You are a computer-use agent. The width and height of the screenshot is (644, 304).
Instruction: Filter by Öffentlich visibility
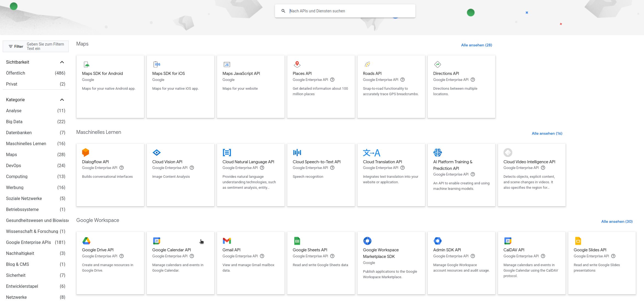tap(36, 73)
